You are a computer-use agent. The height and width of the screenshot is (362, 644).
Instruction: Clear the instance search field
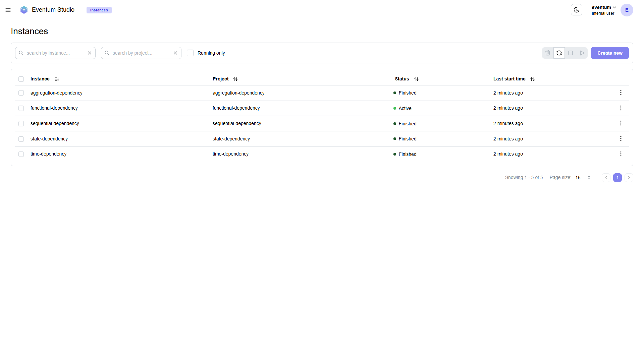pos(90,53)
